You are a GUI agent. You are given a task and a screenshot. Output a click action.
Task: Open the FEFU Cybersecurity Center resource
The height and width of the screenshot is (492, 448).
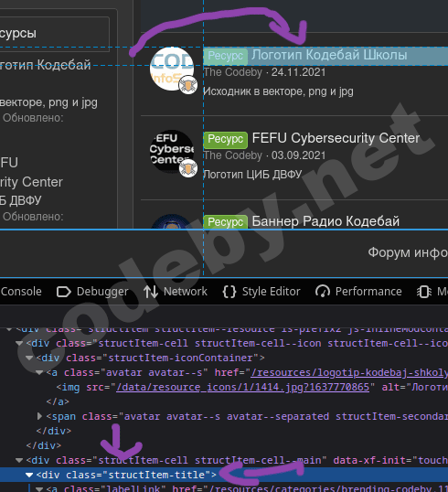pos(336,138)
